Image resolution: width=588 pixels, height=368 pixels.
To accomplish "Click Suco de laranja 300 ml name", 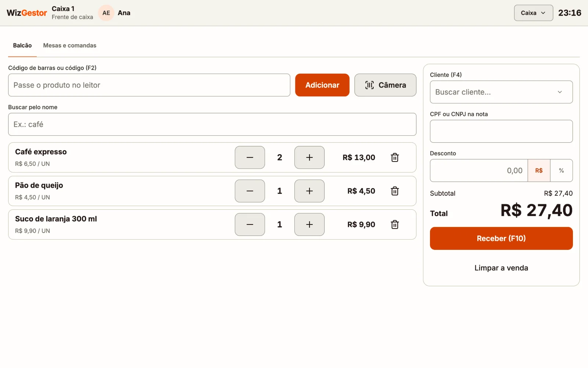I will [x=56, y=219].
